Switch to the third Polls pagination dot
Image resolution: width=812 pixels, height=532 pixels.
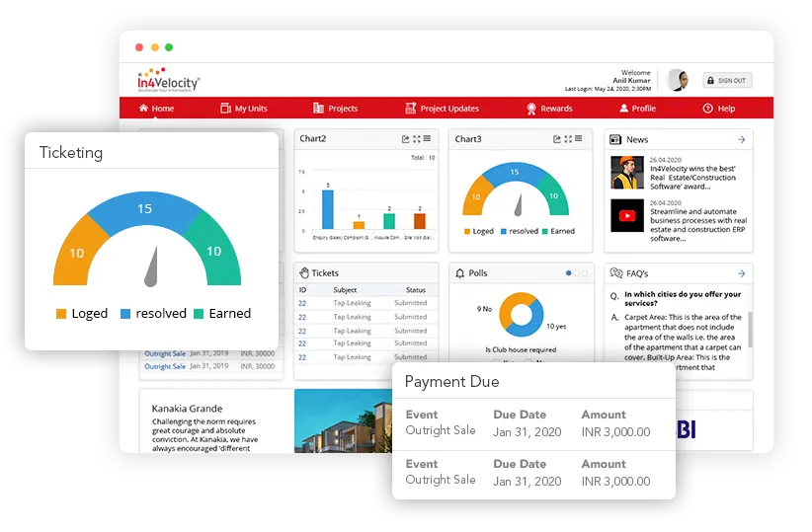[584, 273]
